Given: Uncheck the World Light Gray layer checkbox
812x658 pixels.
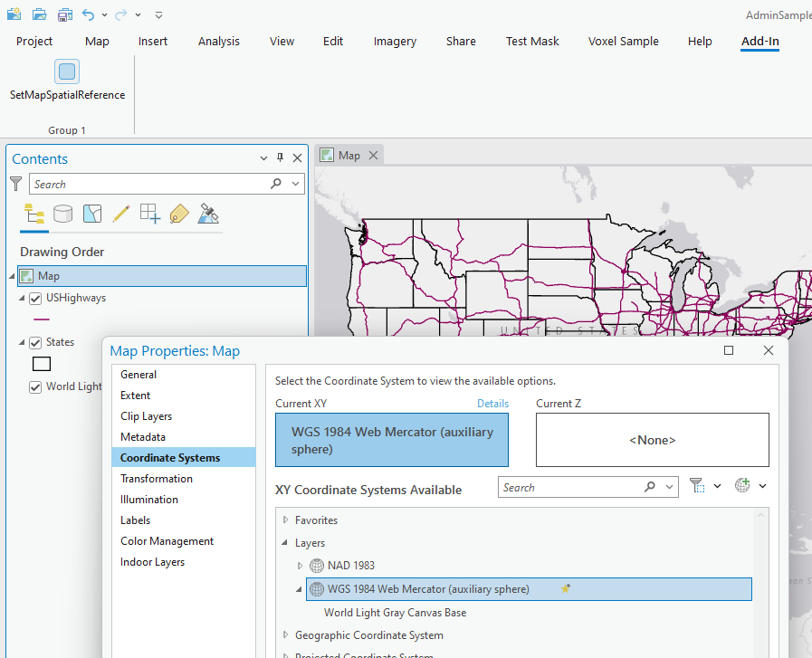Looking at the screenshot, I should pos(36,386).
